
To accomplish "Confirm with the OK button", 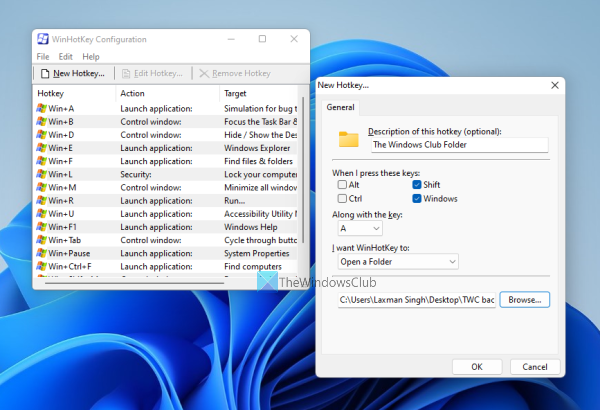I will pyautogui.click(x=476, y=366).
